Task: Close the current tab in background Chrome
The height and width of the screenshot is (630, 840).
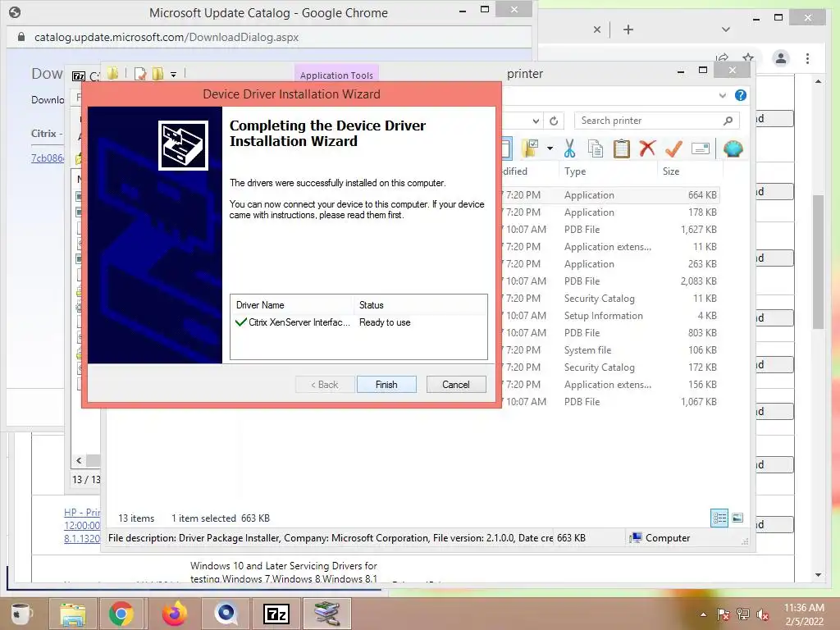Action: (597, 30)
